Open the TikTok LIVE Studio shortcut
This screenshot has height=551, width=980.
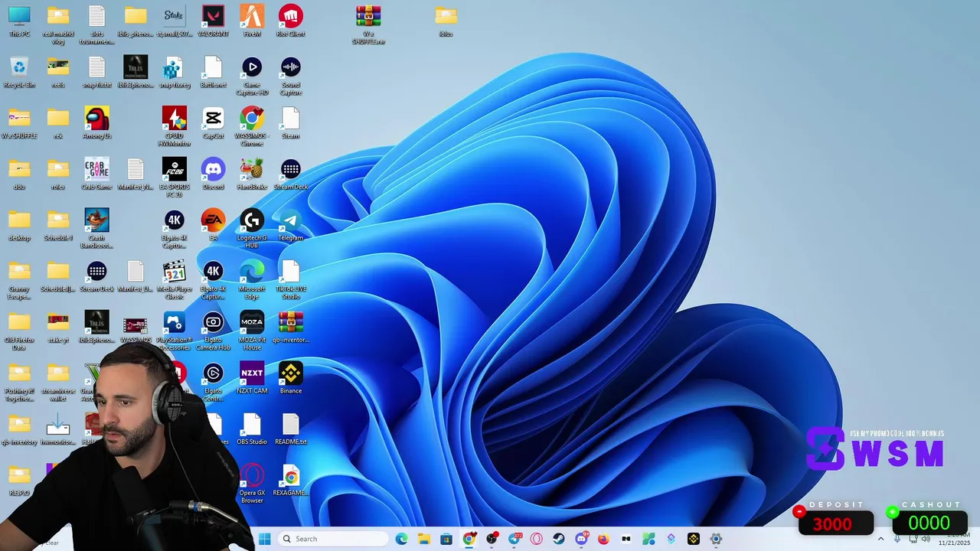point(290,280)
